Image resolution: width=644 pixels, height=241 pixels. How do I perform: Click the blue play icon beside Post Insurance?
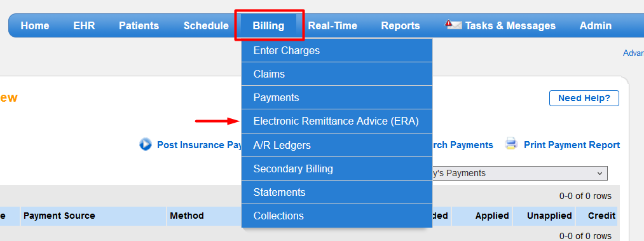tap(146, 144)
